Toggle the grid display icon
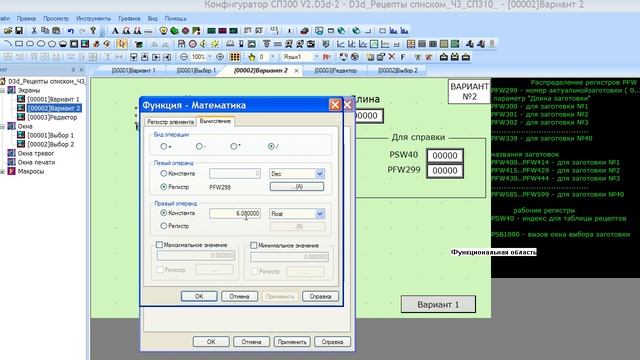 click(x=235, y=57)
